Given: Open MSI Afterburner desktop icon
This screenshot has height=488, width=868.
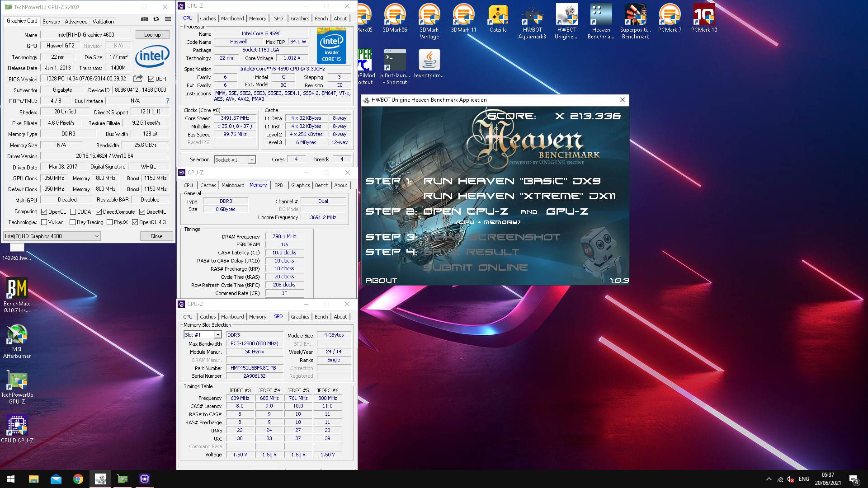Looking at the screenshot, I should tap(17, 342).
